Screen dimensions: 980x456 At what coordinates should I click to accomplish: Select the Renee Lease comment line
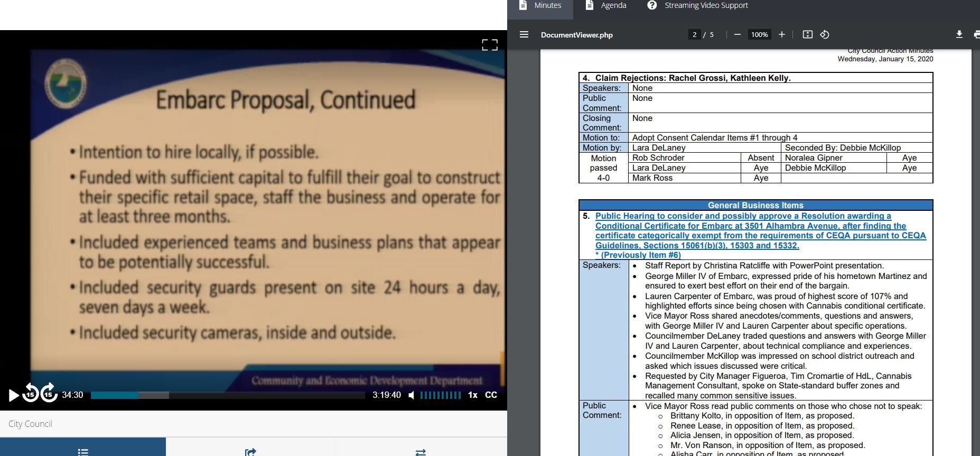762,425
